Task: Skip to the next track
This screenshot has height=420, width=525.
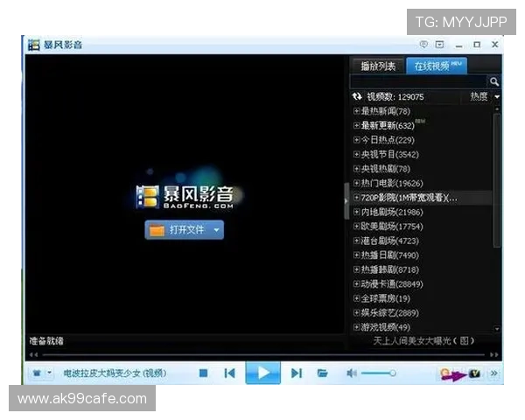Action: (297, 373)
